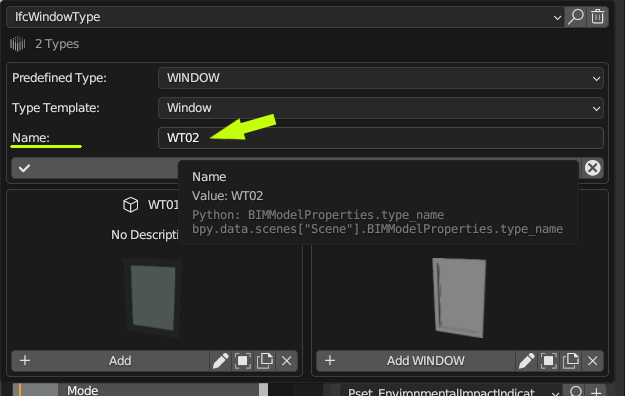The image size is (625, 396).
Task: Click the copy icon beside Add WINDOW
Action: [571, 361]
